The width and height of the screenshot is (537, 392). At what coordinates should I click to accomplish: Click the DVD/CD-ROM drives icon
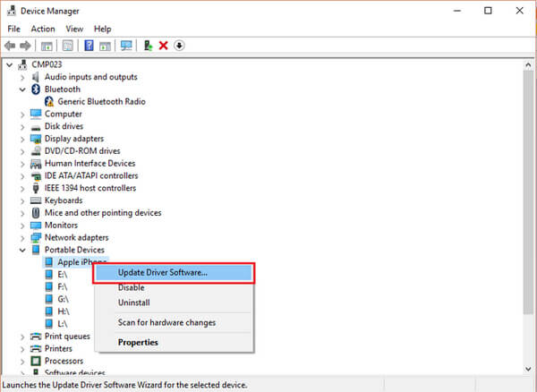(36, 151)
